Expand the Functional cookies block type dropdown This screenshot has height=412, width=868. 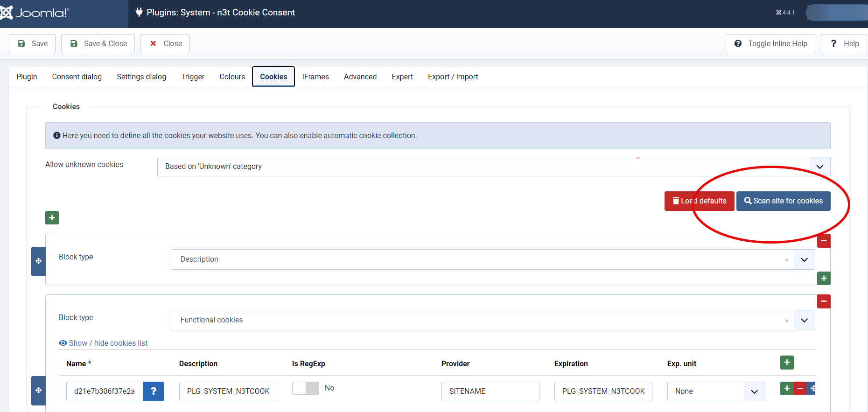(804, 320)
